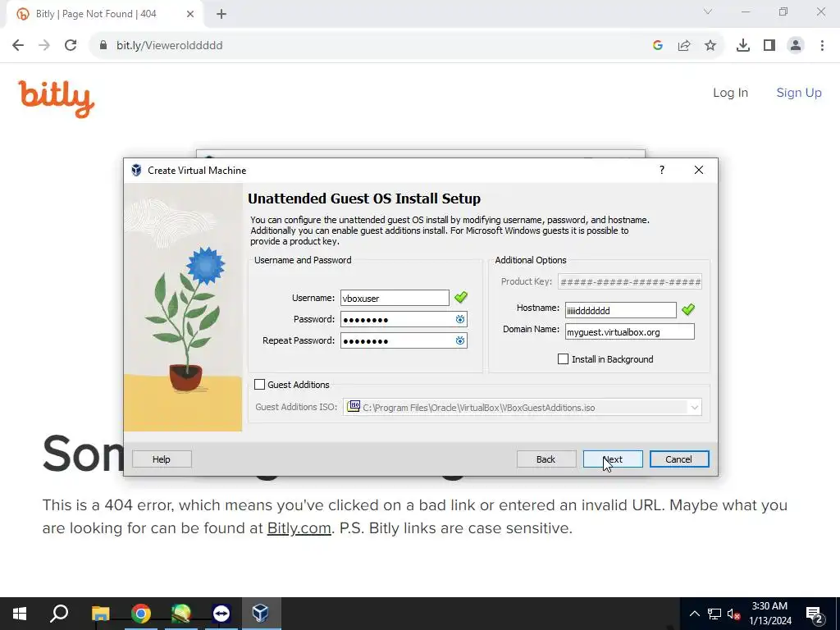Click the address bar URL

click(169, 46)
